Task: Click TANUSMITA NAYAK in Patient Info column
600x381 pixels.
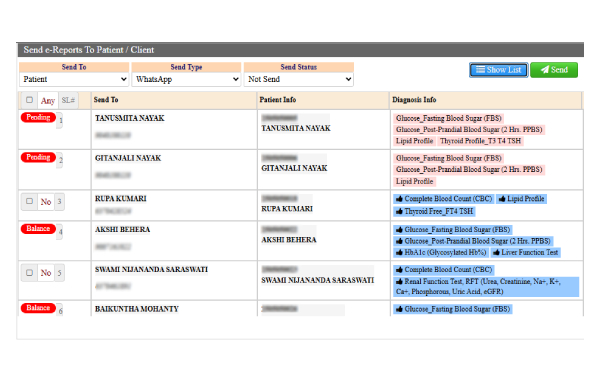Action: click(x=296, y=128)
